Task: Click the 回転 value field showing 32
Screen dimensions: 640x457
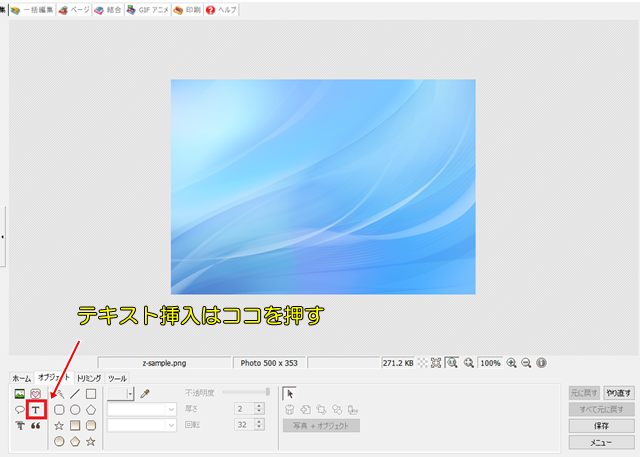Action: point(244,425)
